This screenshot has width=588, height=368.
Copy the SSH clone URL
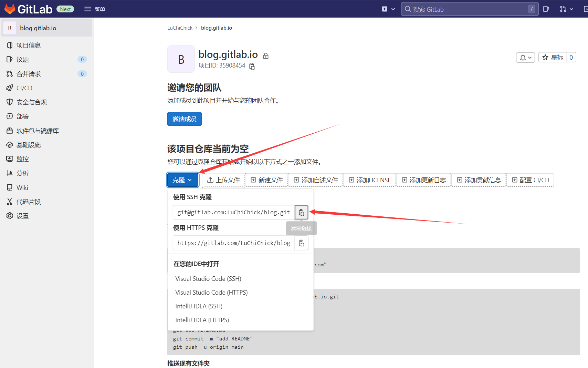(302, 212)
